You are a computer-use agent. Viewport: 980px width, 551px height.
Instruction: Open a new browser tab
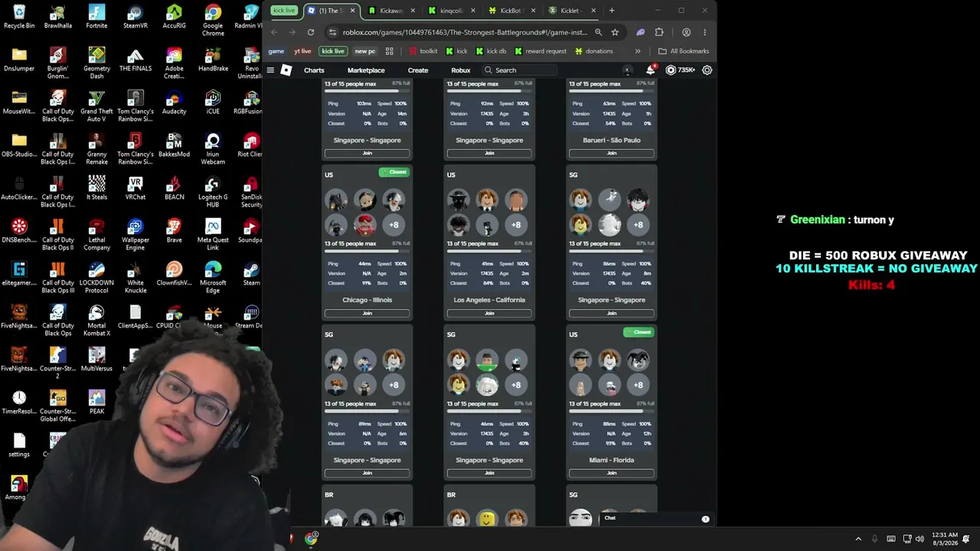coord(612,11)
